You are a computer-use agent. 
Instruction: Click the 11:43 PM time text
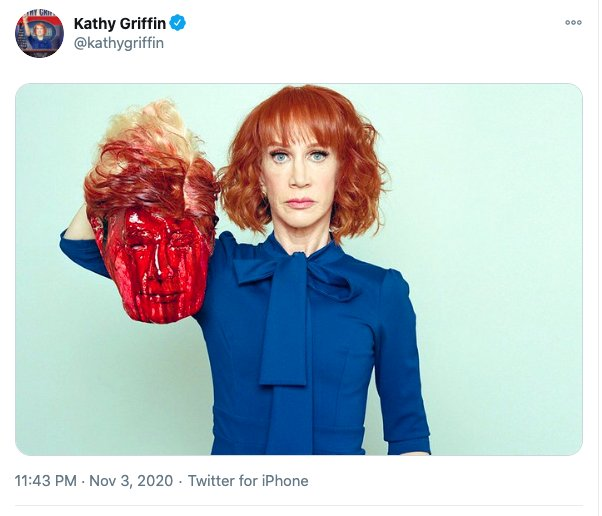[x=46, y=481]
